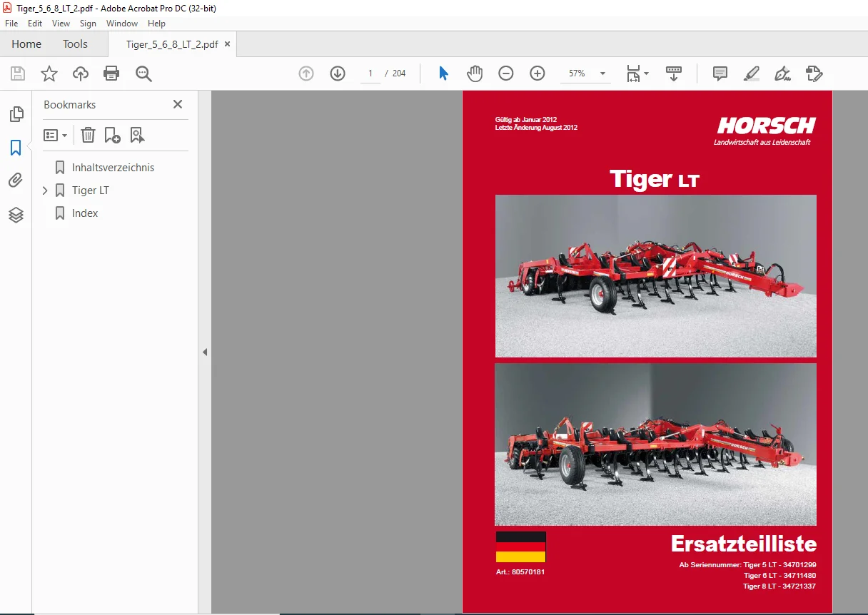Click the Save file icon
Image resolution: width=868 pixels, height=615 pixels.
coord(18,73)
